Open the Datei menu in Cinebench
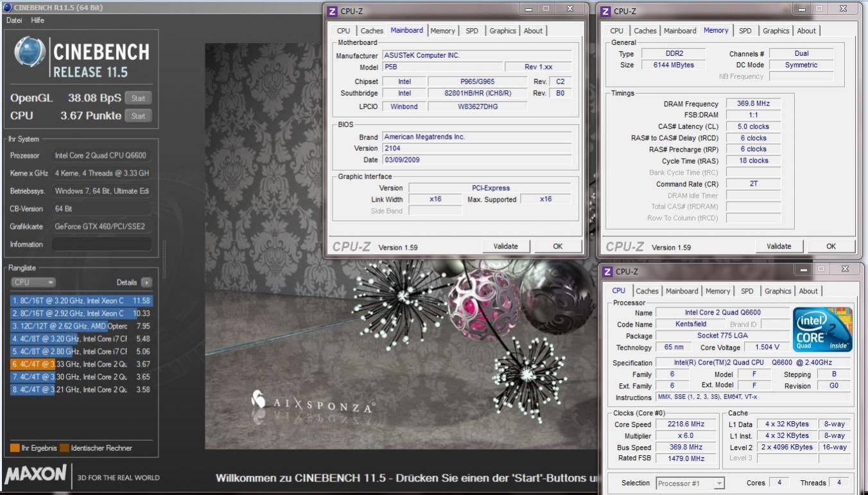This screenshot has height=495, width=868. [x=14, y=21]
